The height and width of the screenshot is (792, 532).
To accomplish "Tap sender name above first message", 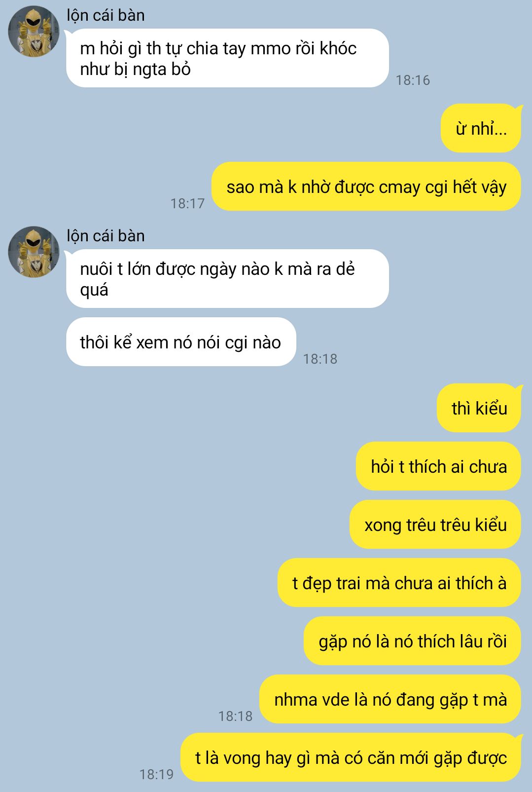I will tap(106, 15).
